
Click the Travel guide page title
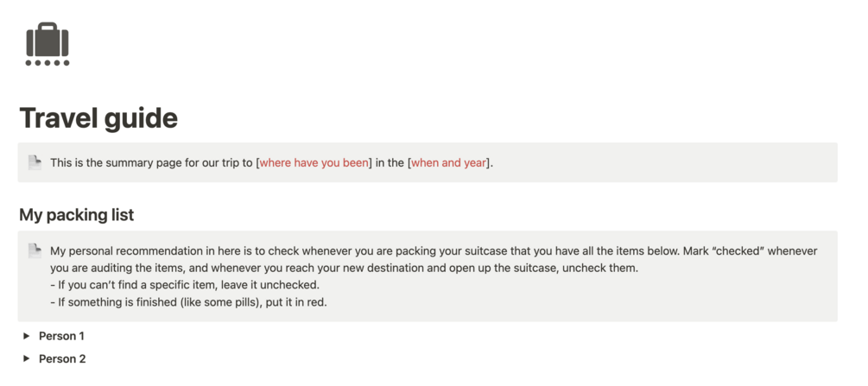tap(98, 117)
